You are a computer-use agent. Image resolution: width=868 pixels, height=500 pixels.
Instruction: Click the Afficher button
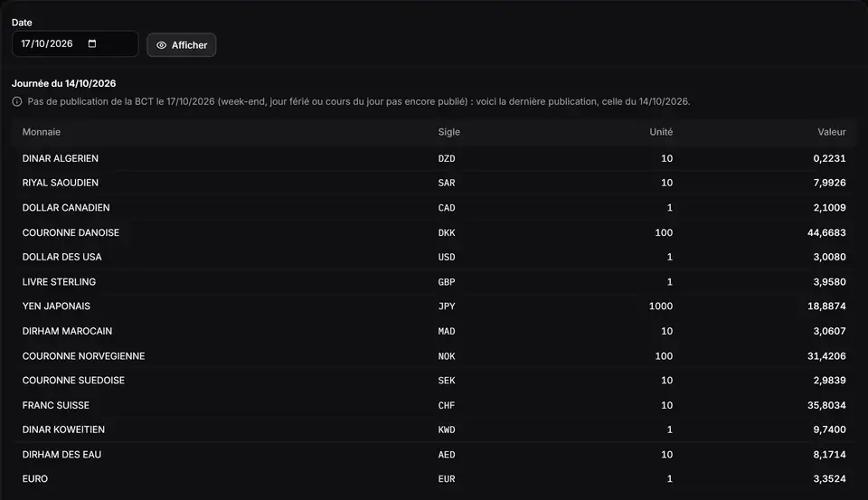point(182,45)
